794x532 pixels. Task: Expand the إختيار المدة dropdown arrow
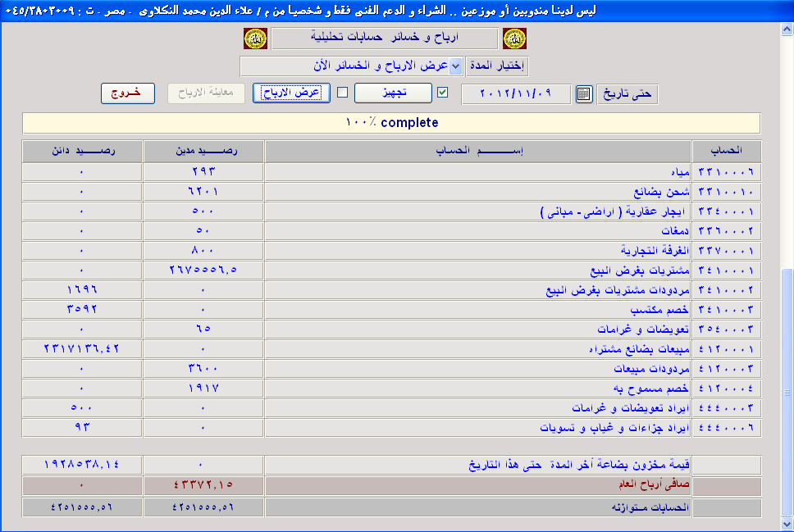click(x=457, y=66)
